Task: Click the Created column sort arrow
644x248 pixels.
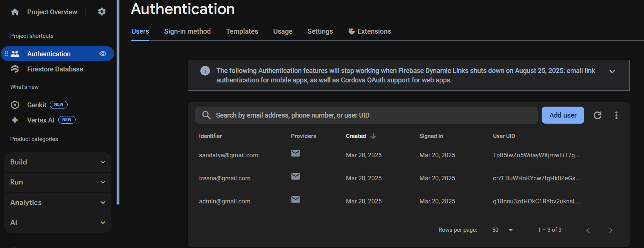Action: (373, 136)
